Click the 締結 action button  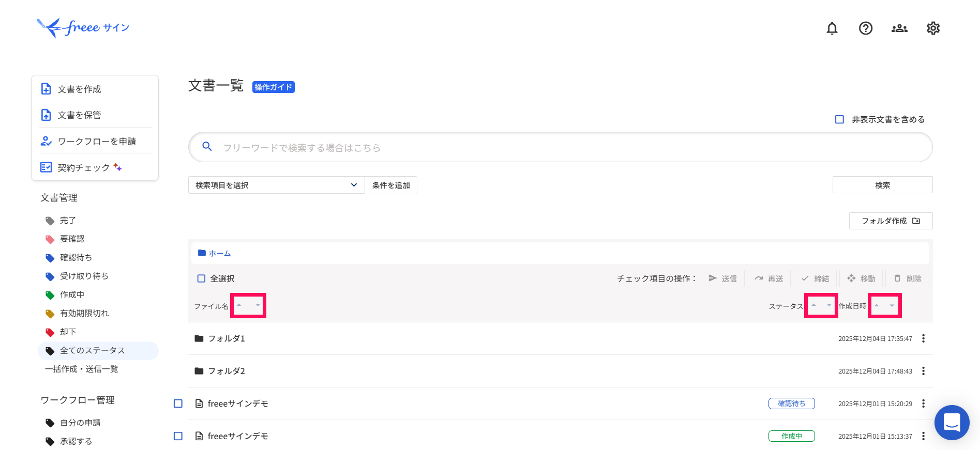click(x=815, y=278)
